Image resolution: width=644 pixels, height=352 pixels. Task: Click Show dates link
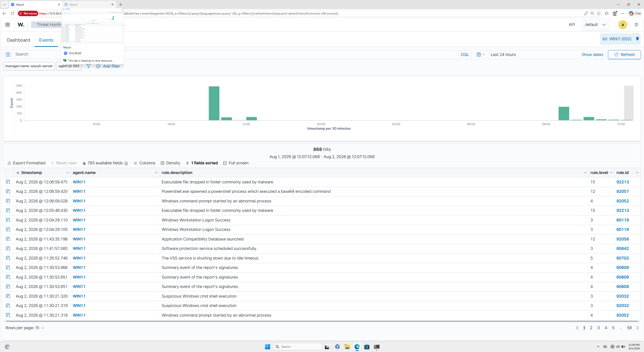(x=592, y=55)
